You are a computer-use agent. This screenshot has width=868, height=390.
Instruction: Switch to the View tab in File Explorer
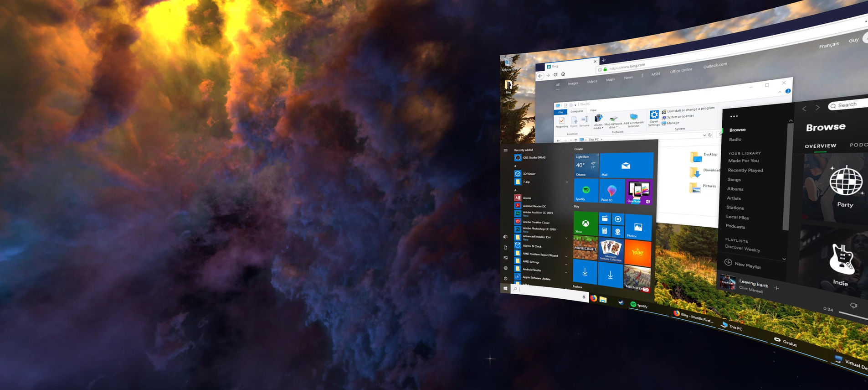[x=593, y=110]
